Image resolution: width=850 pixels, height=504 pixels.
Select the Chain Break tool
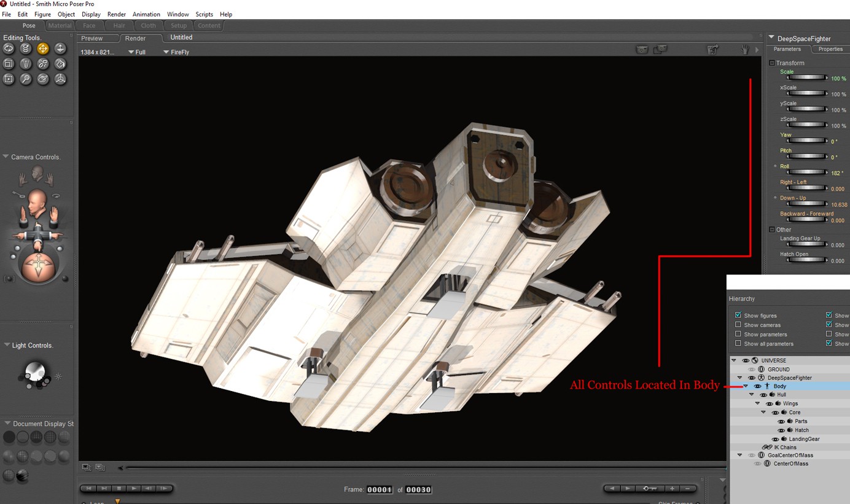click(43, 64)
